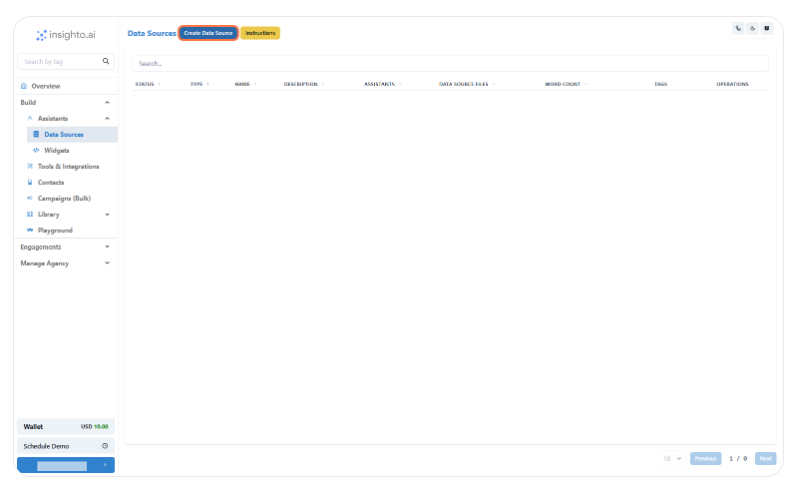Open the Wallet USD 10.00 panel
Screen dimensions: 789x496
click(66, 427)
